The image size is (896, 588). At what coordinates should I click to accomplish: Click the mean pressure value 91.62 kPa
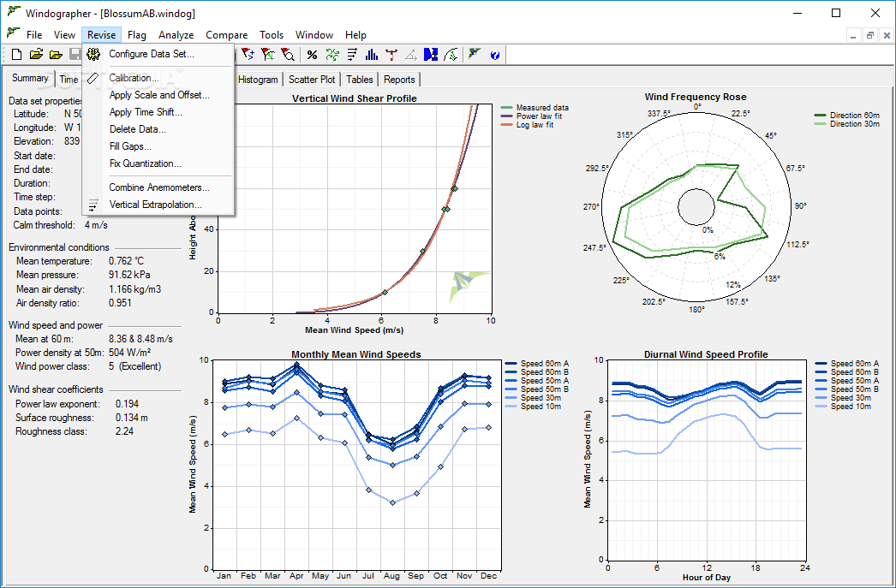(129, 275)
